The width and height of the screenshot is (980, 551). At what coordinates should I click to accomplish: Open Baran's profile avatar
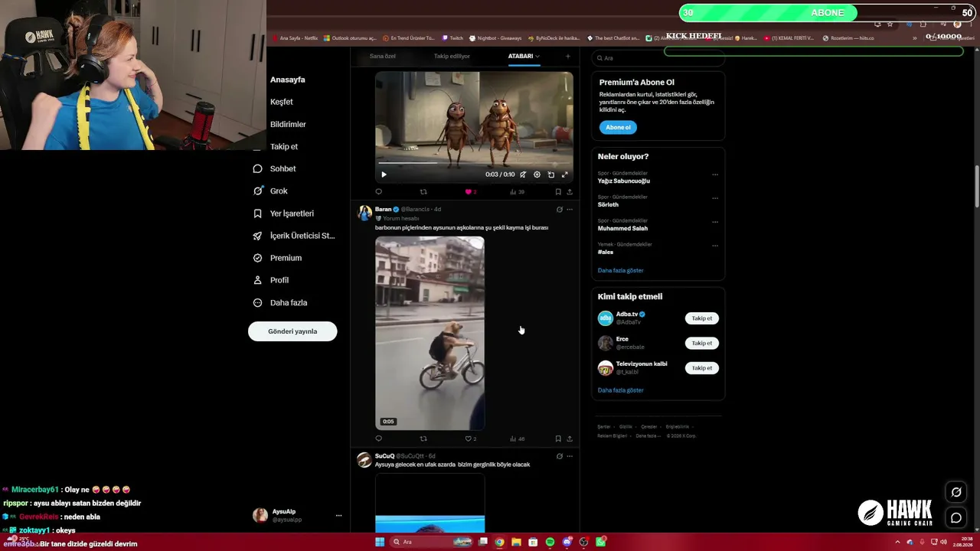(364, 213)
